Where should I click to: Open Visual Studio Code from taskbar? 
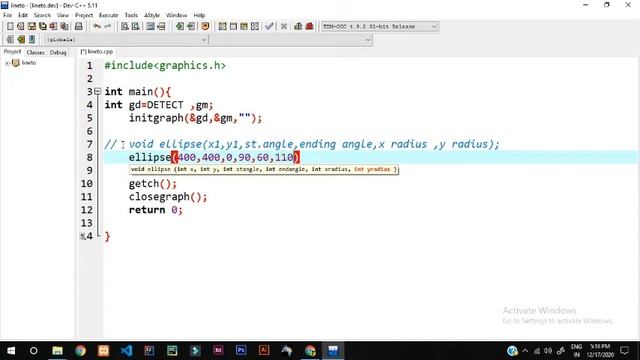coord(126,351)
